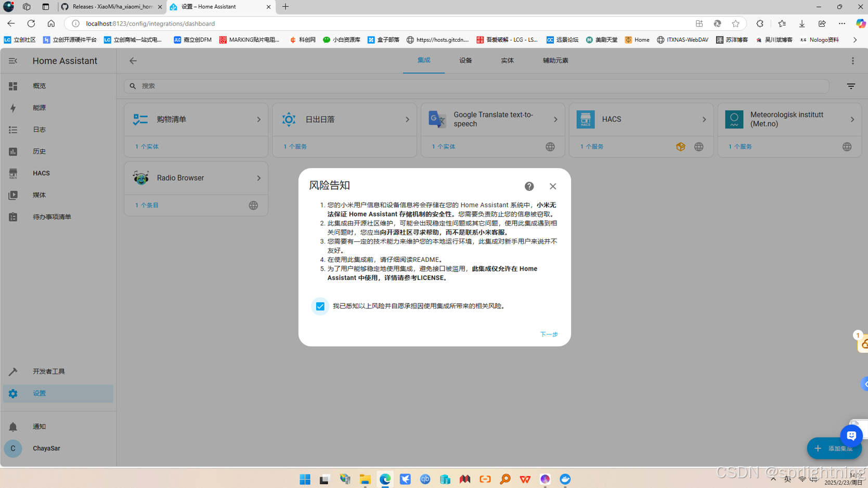Image resolution: width=868 pixels, height=488 pixels.
Task: Open ChayaSar user profile
Action: pyautogui.click(x=58, y=448)
